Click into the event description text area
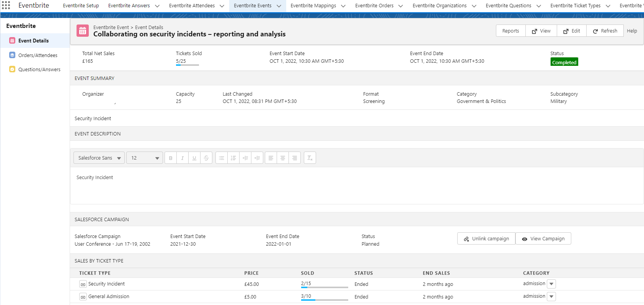This screenshot has height=305, width=644. (x=357, y=185)
